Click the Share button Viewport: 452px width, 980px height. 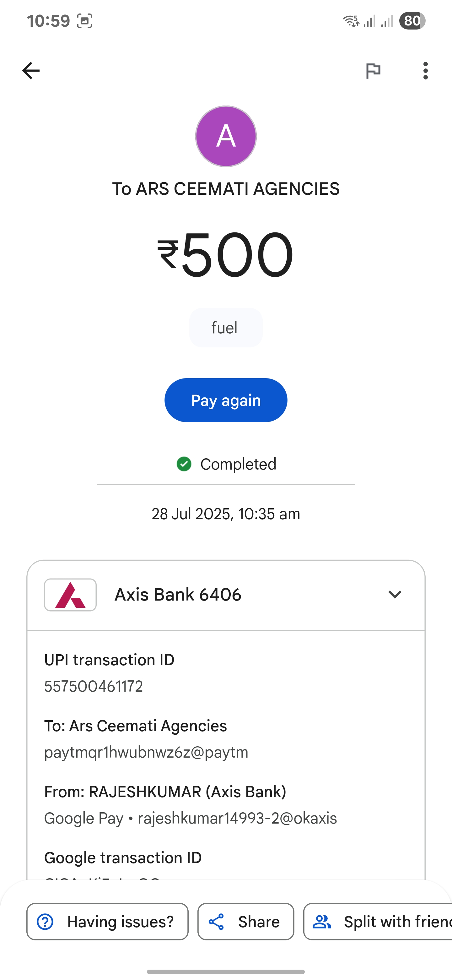(245, 921)
